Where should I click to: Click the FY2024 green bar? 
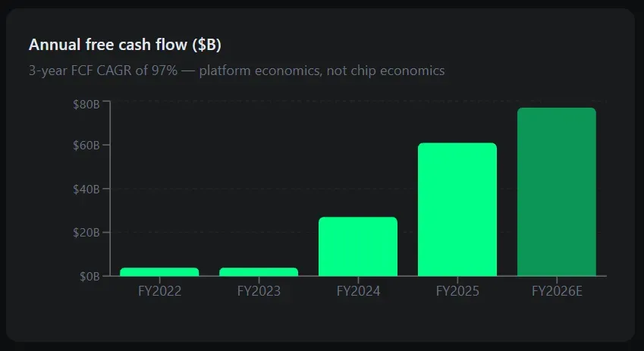[358, 246]
